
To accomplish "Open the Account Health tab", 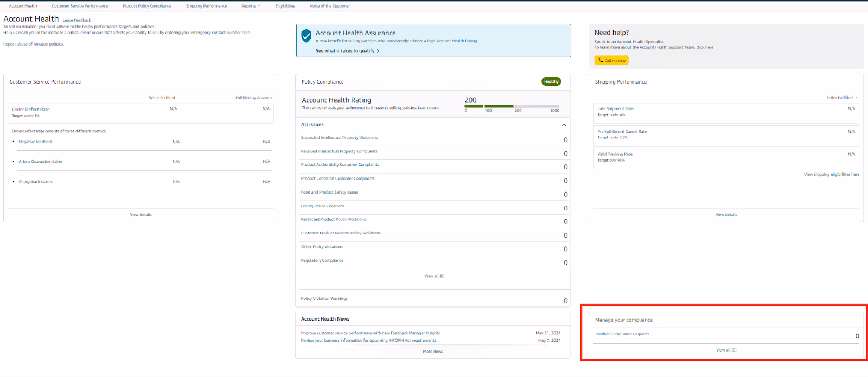I will click(23, 6).
